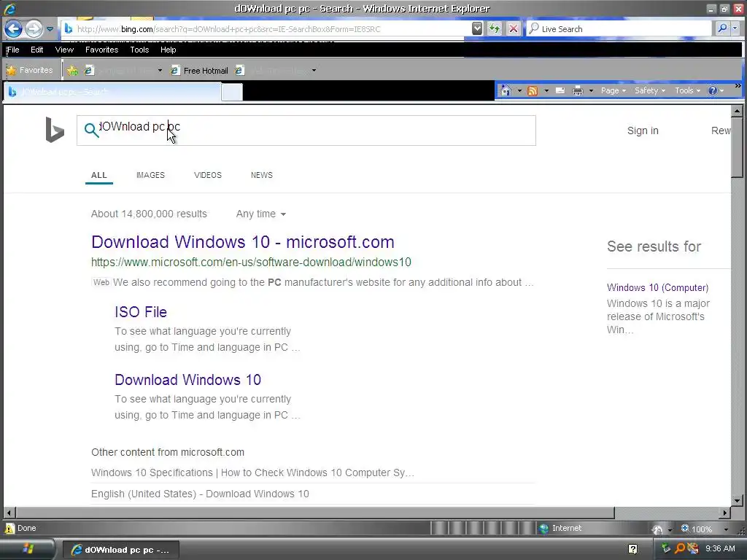Open the ISO File sublink
Image resolution: width=747 pixels, height=560 pixels.
click(141, 312)
